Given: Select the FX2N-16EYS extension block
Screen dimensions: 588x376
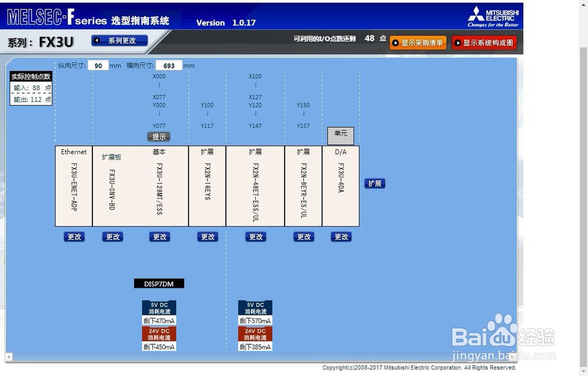Looking at the screenshot, I should pos(208,186).
